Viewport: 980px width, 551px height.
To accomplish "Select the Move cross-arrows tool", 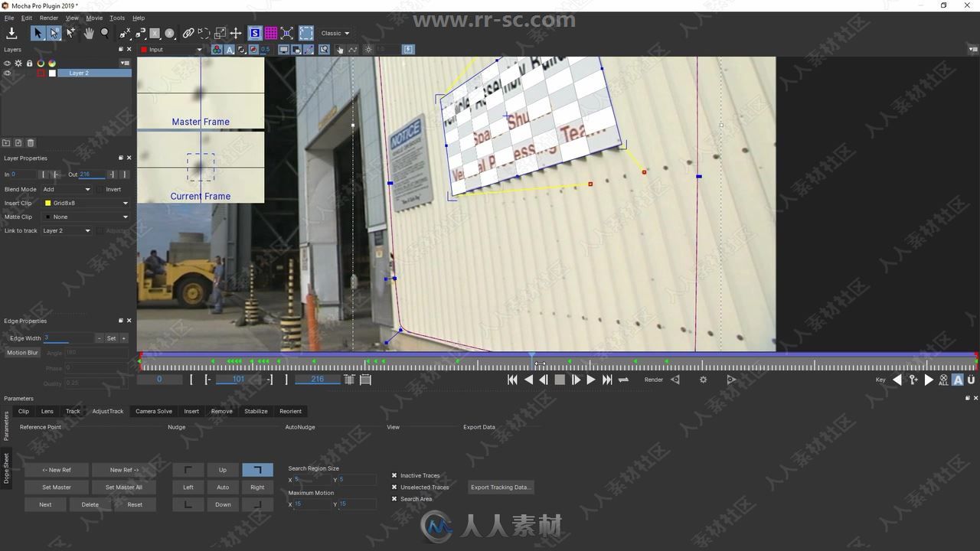I will [x=236, y=33].
